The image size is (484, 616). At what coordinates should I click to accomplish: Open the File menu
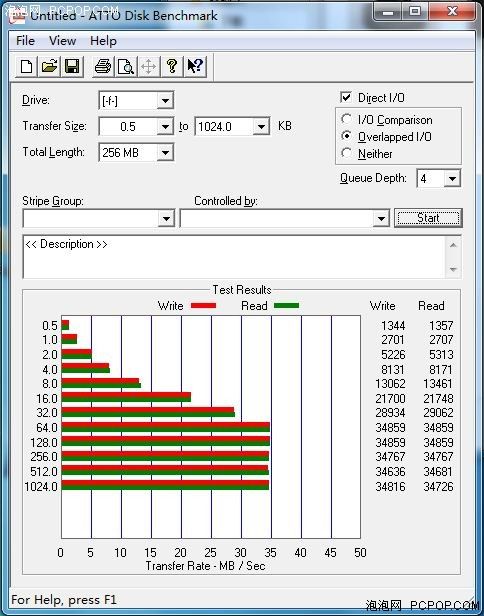[x=25, y=41]
